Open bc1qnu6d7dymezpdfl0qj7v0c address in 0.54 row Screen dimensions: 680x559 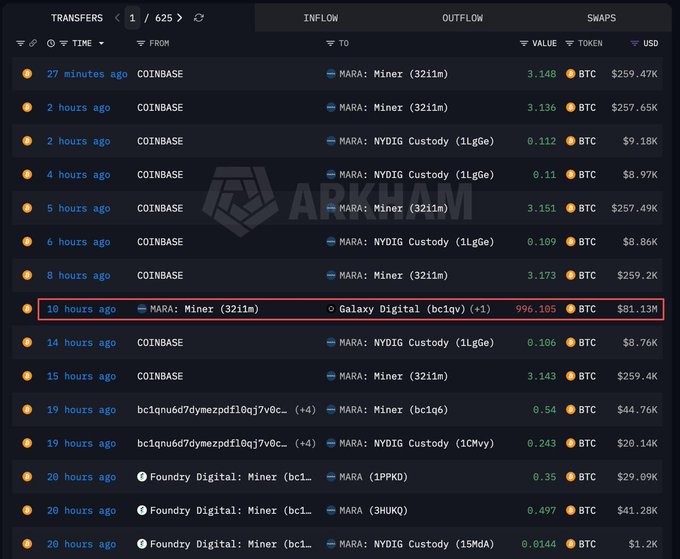point(212,410)
